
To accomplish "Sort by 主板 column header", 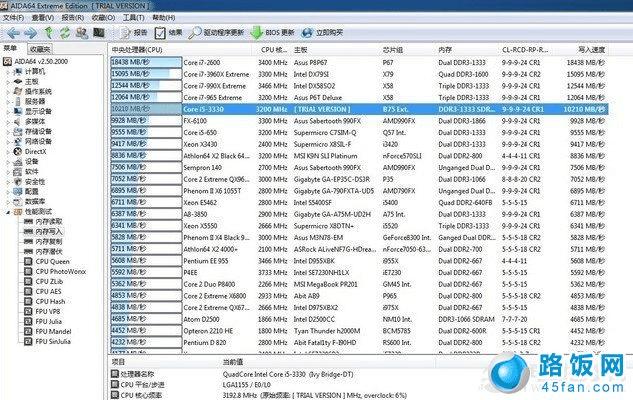I will (335, 50).
